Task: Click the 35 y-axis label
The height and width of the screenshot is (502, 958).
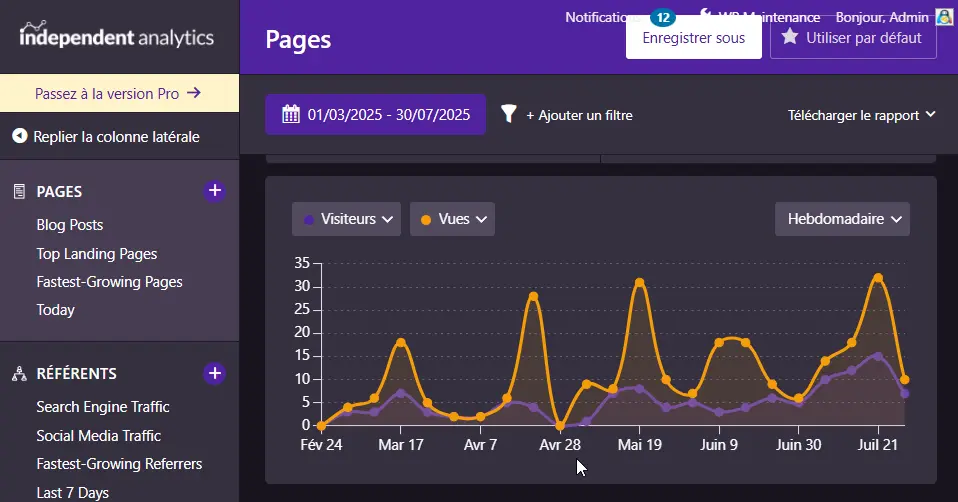Action: click(x=302, y=263)
